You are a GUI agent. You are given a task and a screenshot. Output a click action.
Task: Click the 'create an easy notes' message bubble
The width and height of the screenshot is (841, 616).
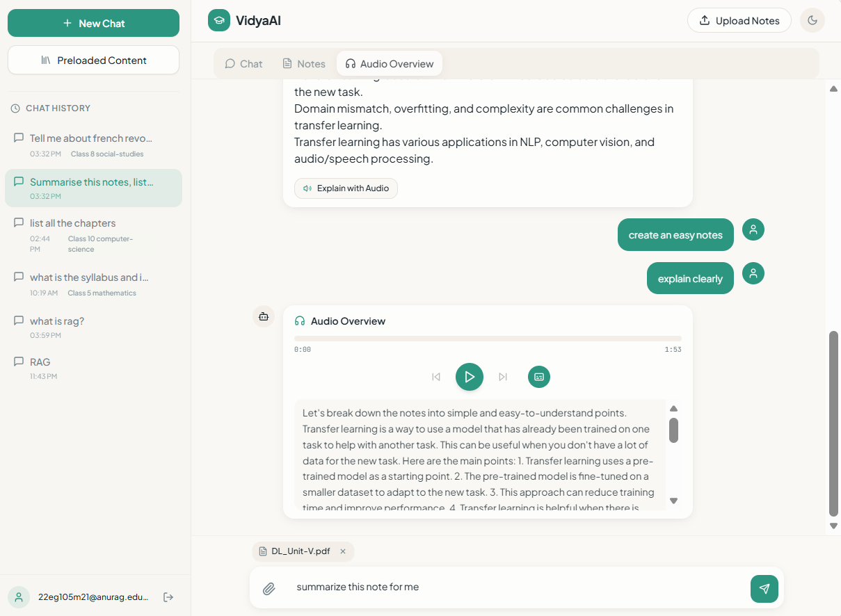click(675, 235)
